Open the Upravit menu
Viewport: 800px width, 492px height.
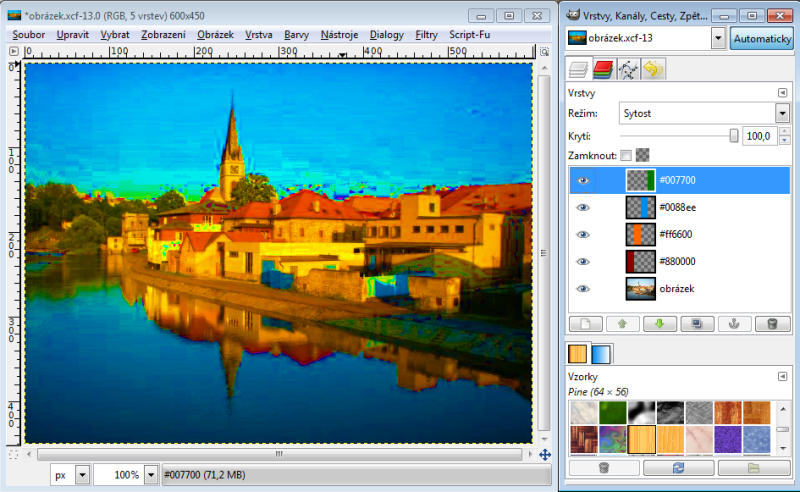click(x=72, y=35)
